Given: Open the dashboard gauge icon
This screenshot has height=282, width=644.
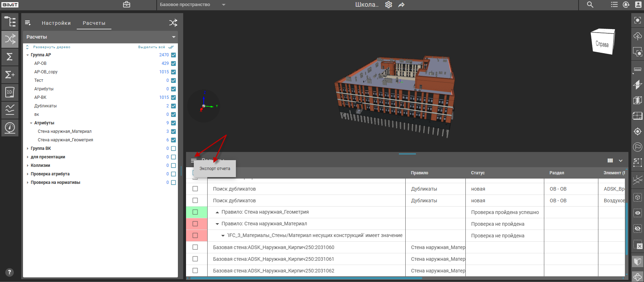Looking at the screenshot, I should point(10,127).
